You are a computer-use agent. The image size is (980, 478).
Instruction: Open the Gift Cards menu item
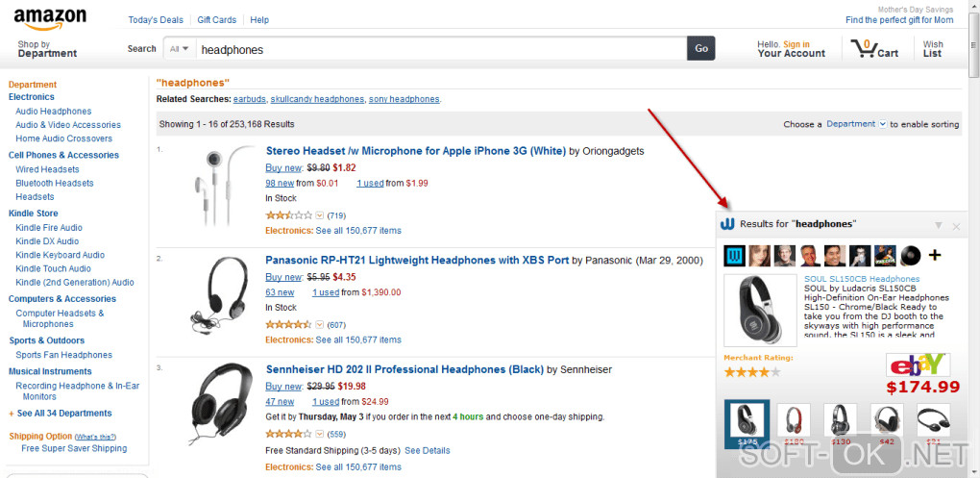coord(216,20)
